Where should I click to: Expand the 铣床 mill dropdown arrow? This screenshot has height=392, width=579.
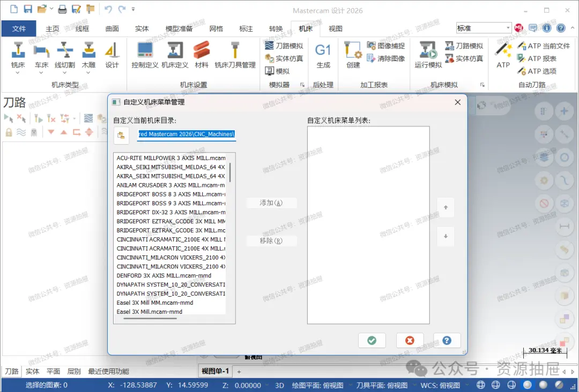[x=18, y=73]
